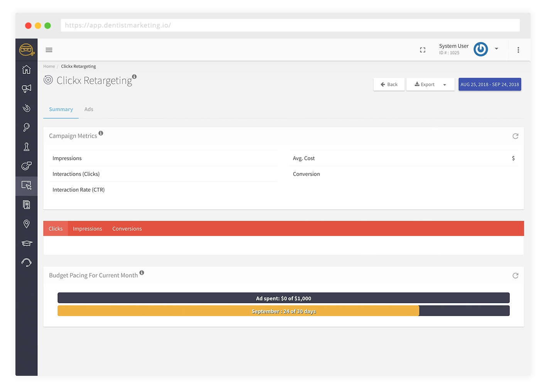Switch to the Ads tab
Screen dimensions: 546x392
(89, 109)
